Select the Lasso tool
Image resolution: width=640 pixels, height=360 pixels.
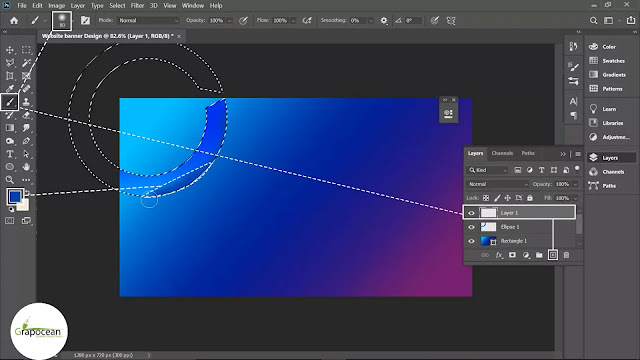tap(10, 62)
